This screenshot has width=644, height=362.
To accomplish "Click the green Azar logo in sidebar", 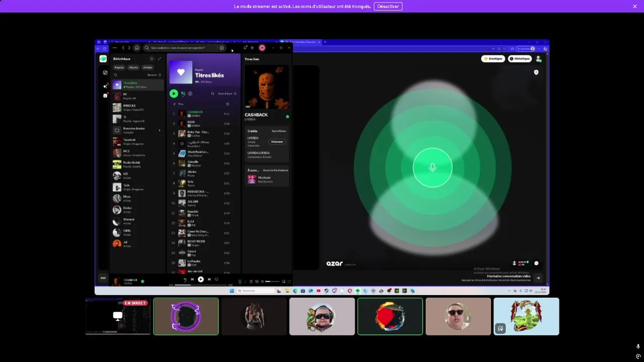I will click(x=103, y=59).
